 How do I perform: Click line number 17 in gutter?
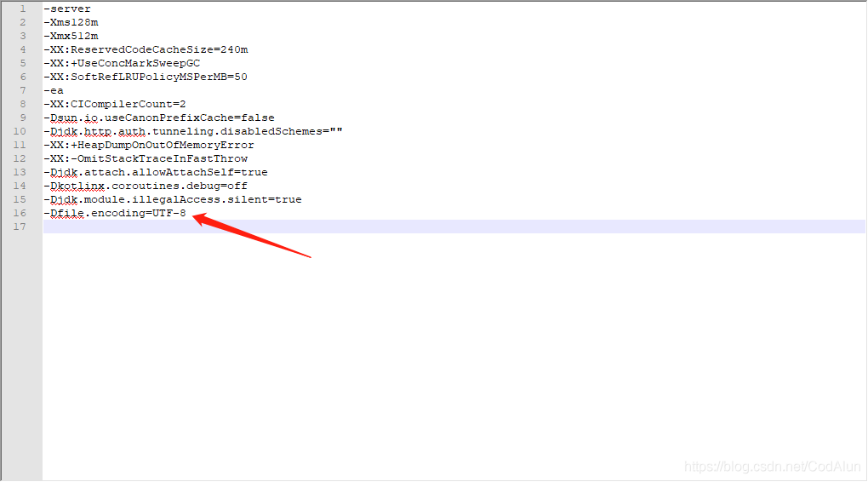tap(20, 227)
